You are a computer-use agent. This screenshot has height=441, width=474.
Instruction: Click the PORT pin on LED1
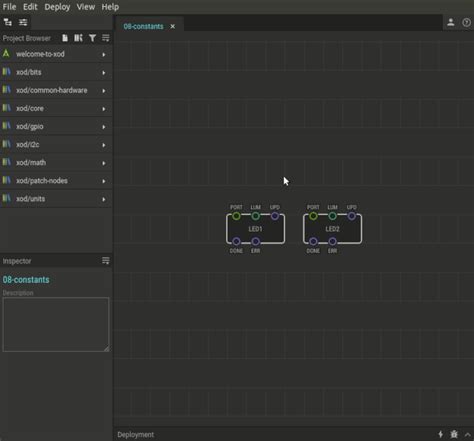click(236, 216)
